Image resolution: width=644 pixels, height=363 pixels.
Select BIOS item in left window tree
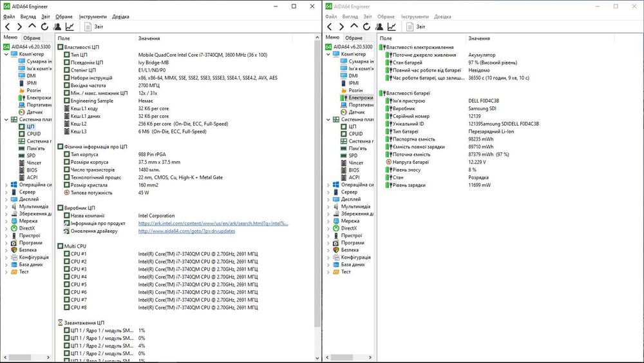click(x=28, y=170)
